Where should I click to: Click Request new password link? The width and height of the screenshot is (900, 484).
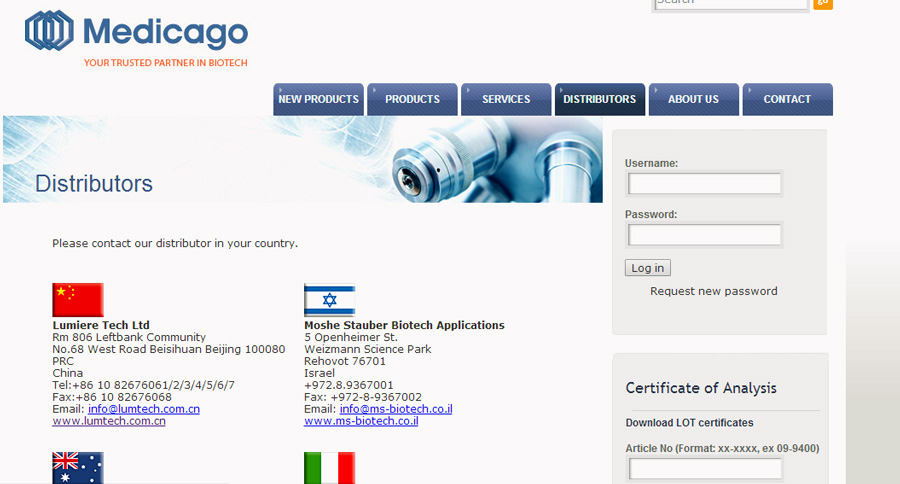(713, 291)
